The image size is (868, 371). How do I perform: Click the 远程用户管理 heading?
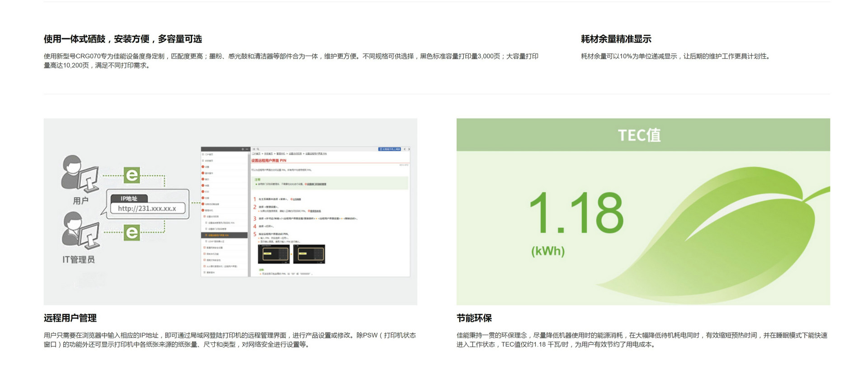[x=70, y=318]
